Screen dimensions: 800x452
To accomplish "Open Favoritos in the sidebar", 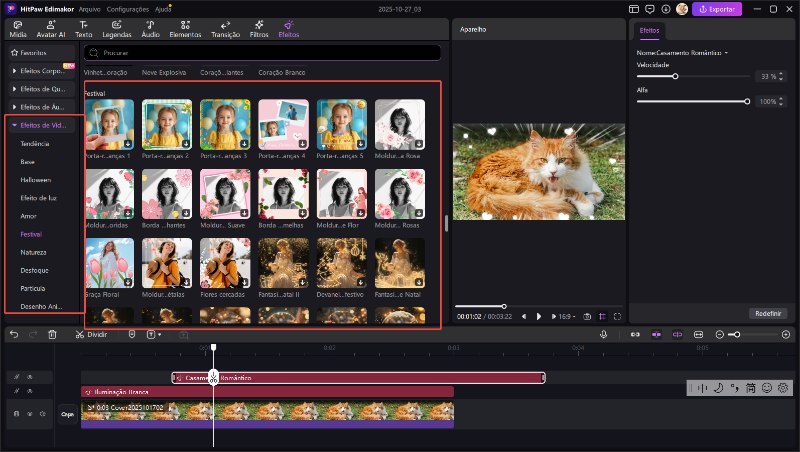I will (42, 53).
